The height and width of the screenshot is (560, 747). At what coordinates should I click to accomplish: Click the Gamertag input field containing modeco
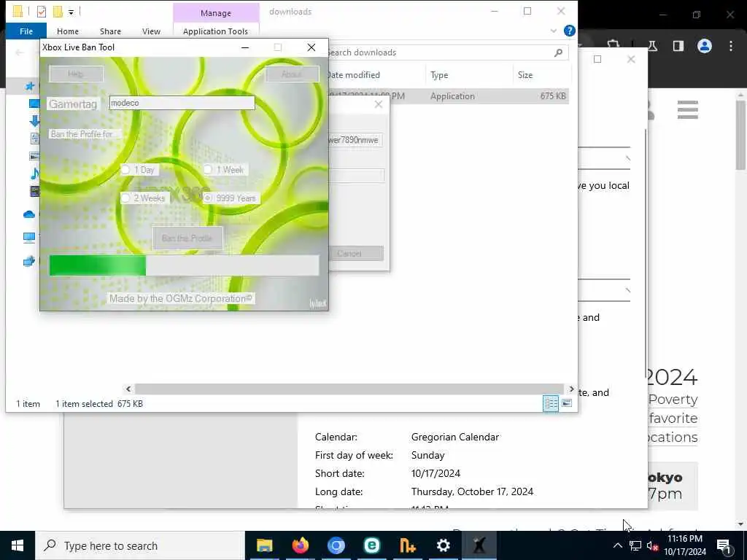pyautogui.click(x=182, y=103)
